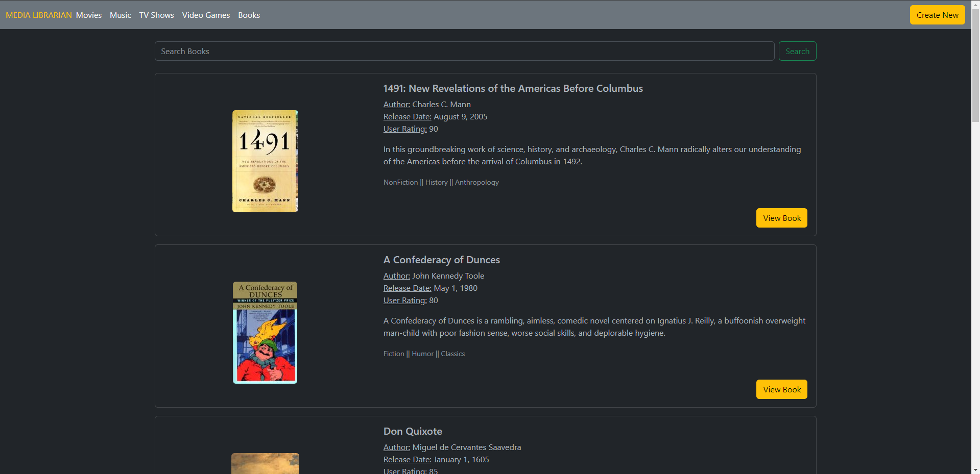Browse the Anthropology genre
Viewport: 980px width, 474px height.
coord(476,182)
